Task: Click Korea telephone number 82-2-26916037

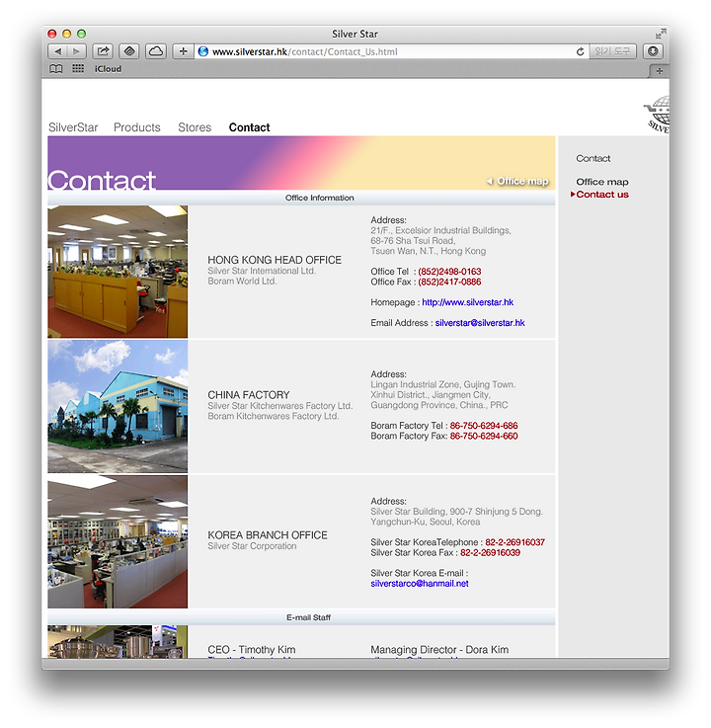Action: point(514,542)
